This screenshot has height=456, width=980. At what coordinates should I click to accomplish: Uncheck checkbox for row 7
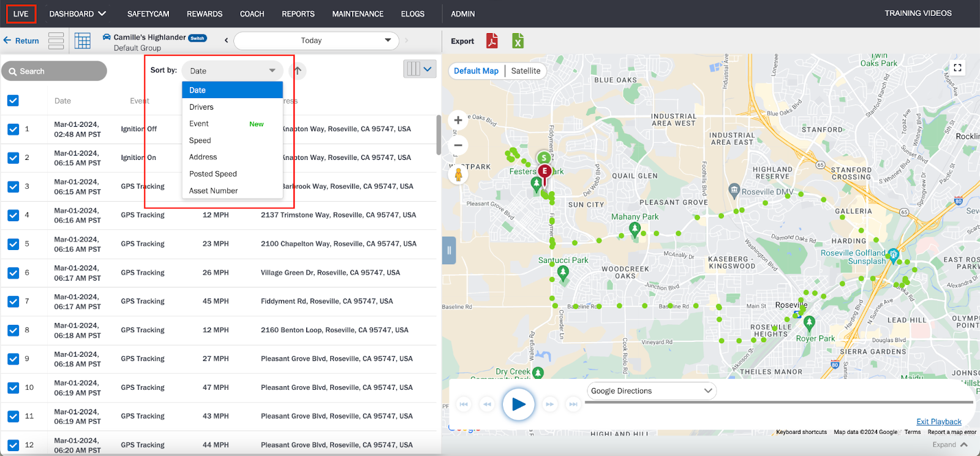(13, 302)
